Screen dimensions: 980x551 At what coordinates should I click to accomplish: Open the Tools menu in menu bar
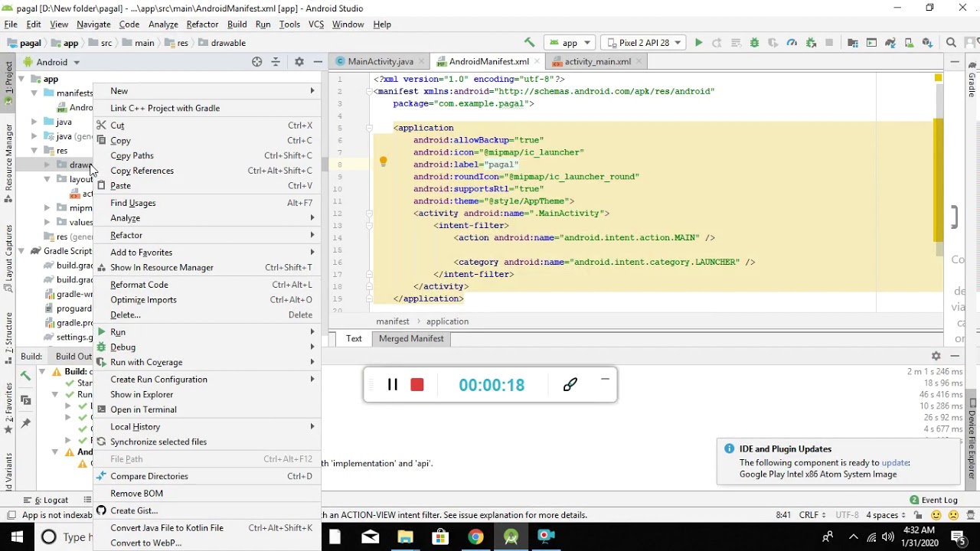click(289, 24)
